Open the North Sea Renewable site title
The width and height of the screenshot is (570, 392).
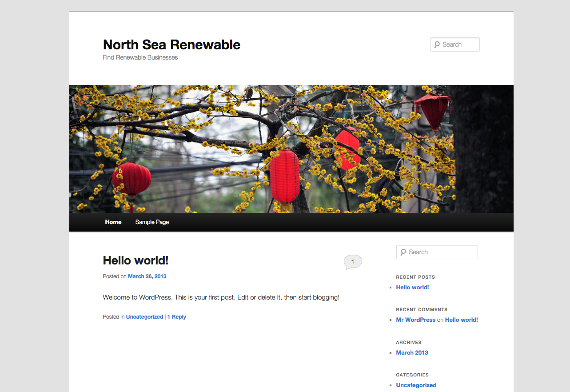point(171,44)
